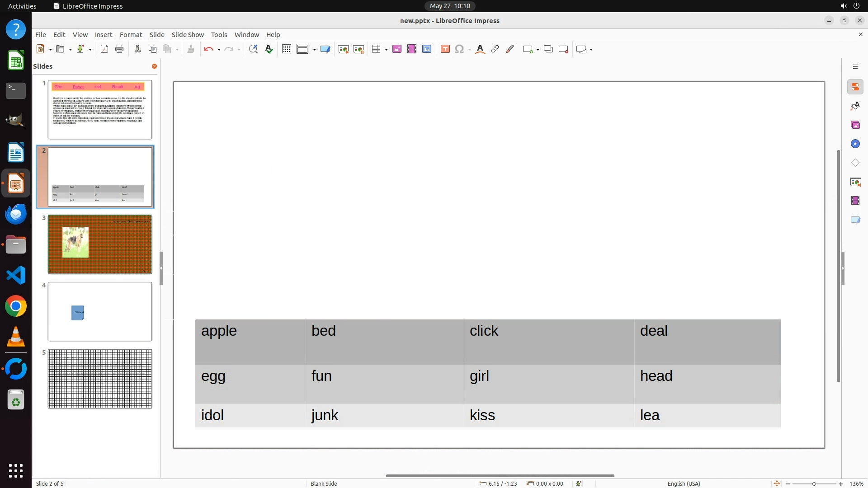
Task: Select slide 3 thumbnail with dog
Action: [x=100, y=244]
